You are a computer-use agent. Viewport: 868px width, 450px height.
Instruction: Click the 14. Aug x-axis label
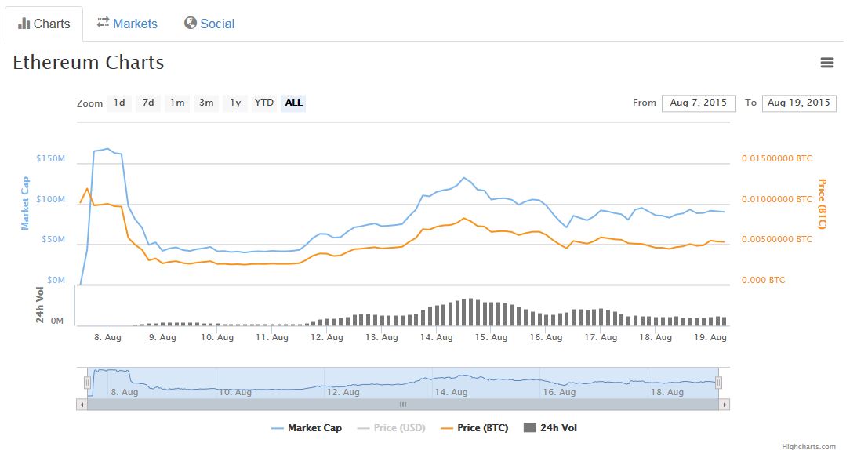pyautogui.click(x=436, y=337)
